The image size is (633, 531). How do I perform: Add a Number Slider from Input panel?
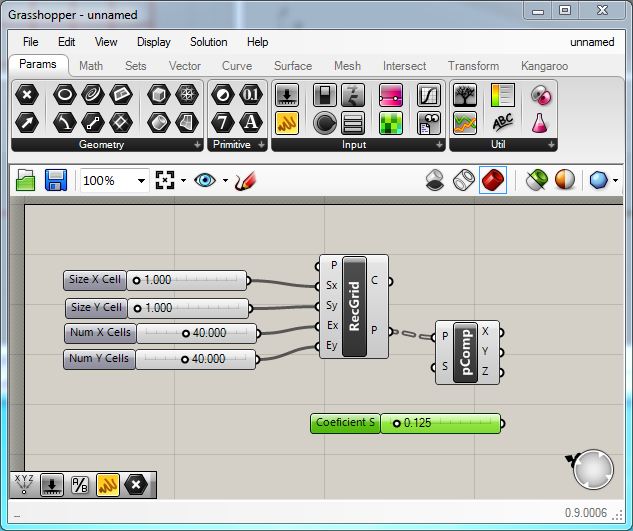tap(287, 95)
